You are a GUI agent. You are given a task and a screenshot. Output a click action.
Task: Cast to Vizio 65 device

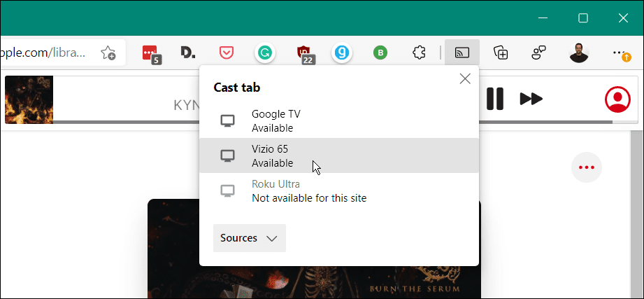tap(339, 155)
